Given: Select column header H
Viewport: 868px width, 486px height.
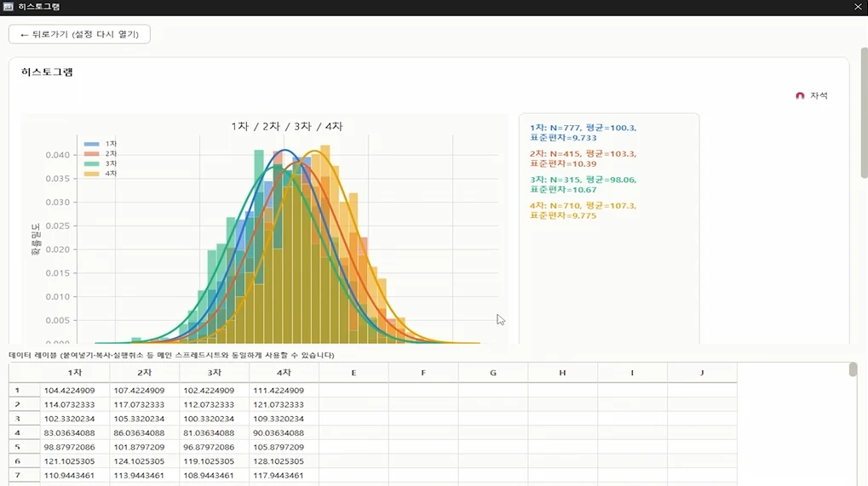Looking at the screenshot, I should (563, 373).
